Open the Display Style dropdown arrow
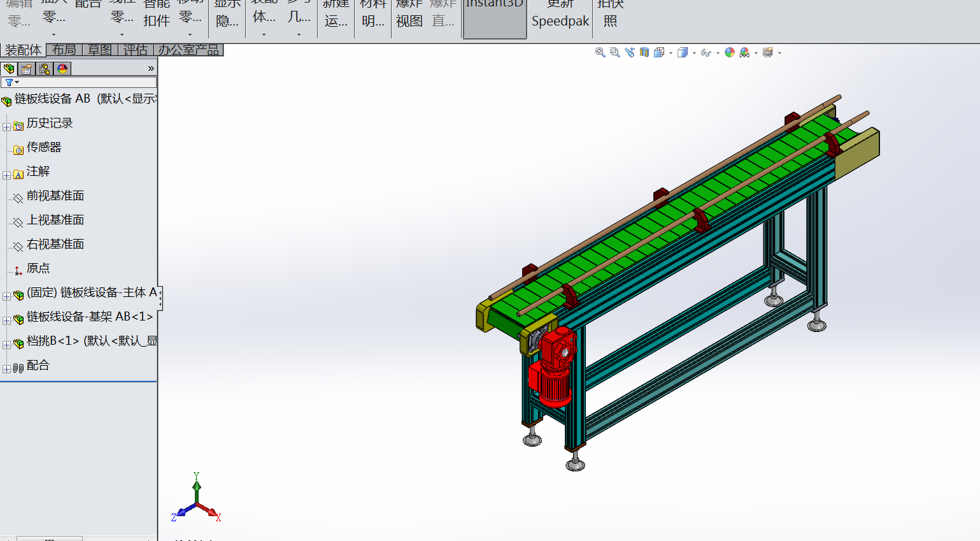Screen dimensions: 980x541 pos(694,53)
